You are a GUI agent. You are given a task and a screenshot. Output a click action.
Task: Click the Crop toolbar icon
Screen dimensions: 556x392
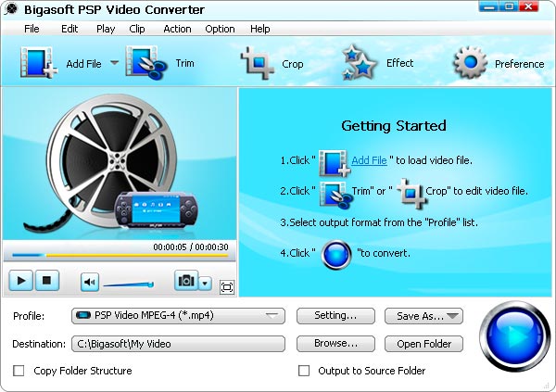[258, 63]
